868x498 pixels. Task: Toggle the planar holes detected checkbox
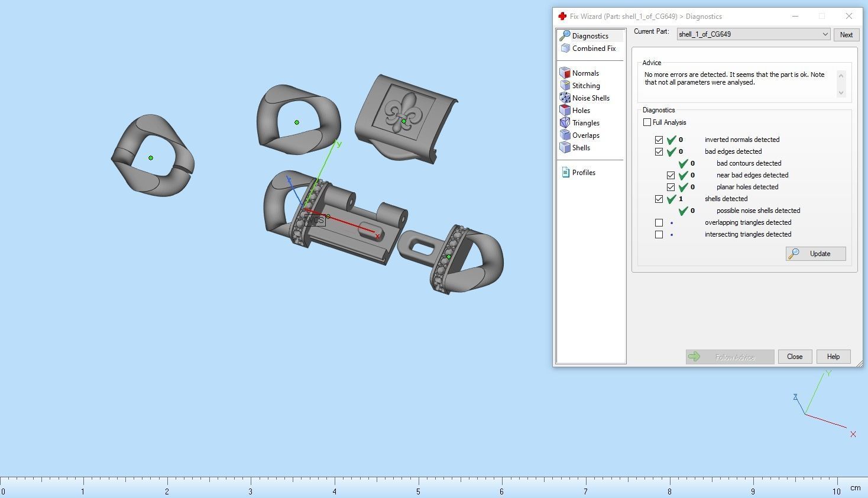click(x=671, y=187)
